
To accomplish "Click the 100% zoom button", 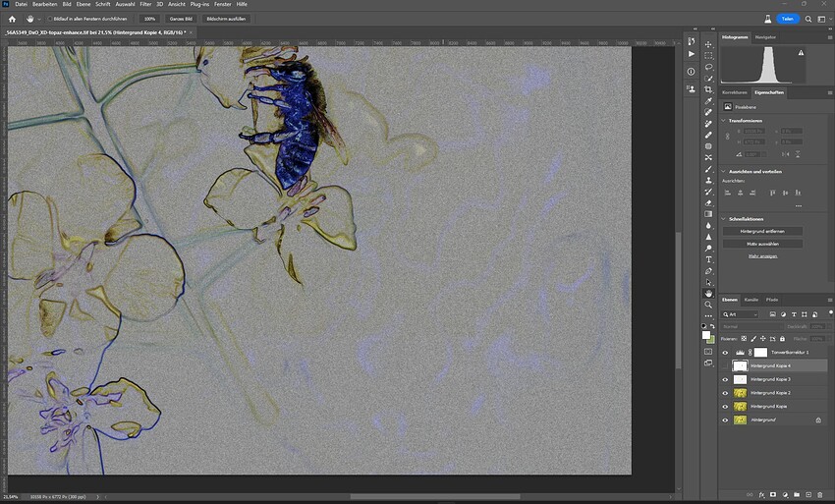I will 149,19.
